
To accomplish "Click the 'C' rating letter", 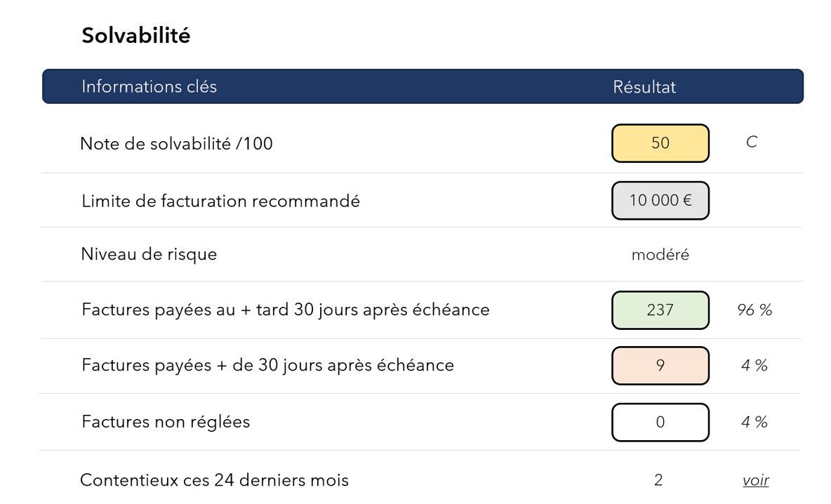I will click(x=752, y=142).
